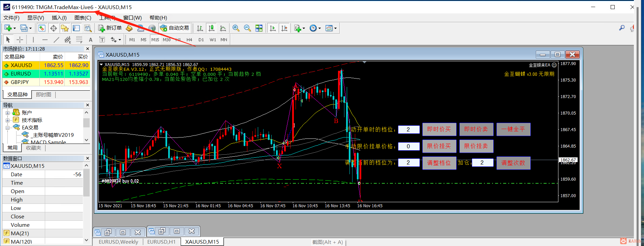Select the H4 timeframe

(x=189, y=40)
